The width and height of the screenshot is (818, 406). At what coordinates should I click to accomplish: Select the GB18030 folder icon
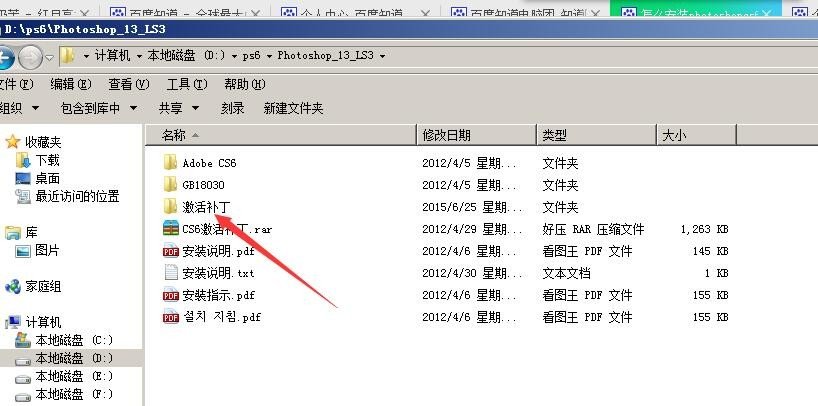click(x=170, y=185)
